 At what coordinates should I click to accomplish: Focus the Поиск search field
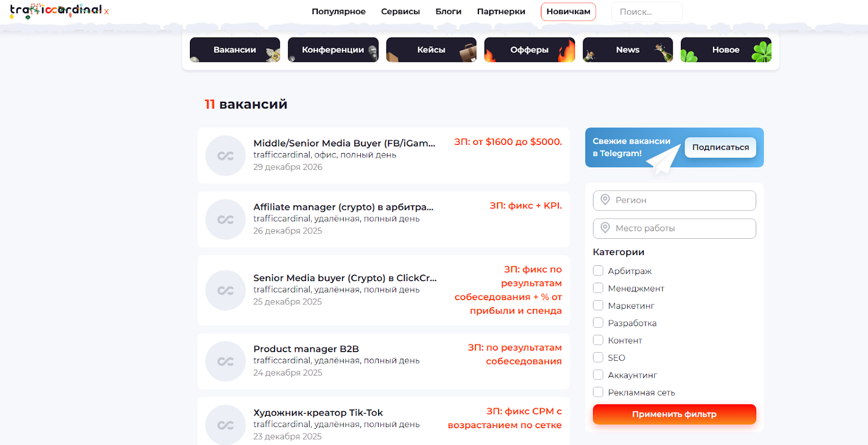click(647, 12)
